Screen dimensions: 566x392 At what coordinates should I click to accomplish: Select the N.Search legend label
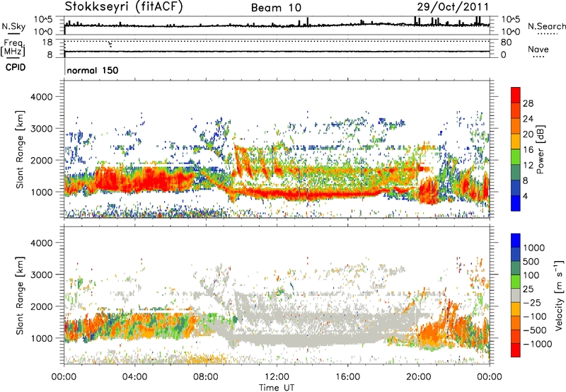click(x=546, y=26)
